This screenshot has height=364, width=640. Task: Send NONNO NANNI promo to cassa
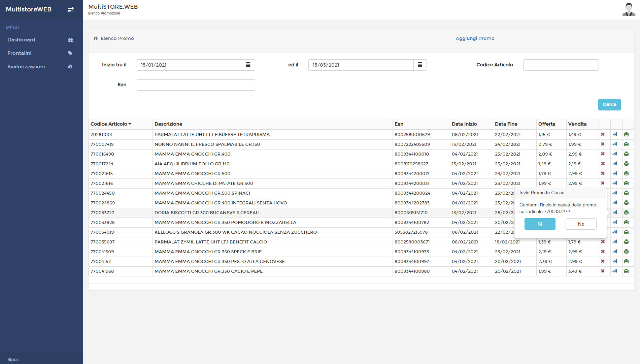point(615,144)
